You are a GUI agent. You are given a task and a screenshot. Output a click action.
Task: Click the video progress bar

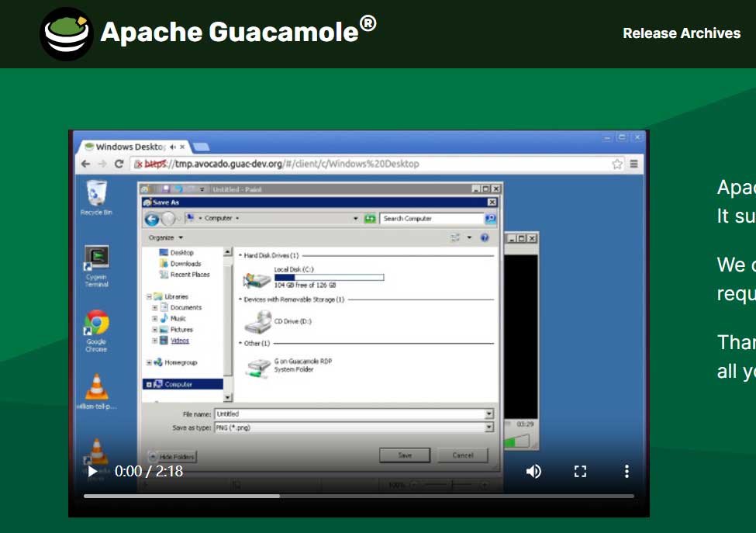(358, 496)
